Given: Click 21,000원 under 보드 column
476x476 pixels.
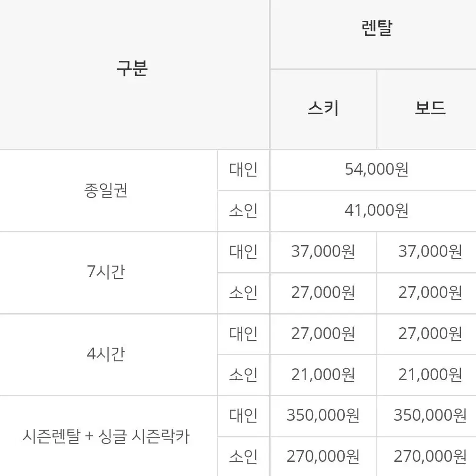Looking at the screenshot, I should pyautogui.click(x=430, y=374).
